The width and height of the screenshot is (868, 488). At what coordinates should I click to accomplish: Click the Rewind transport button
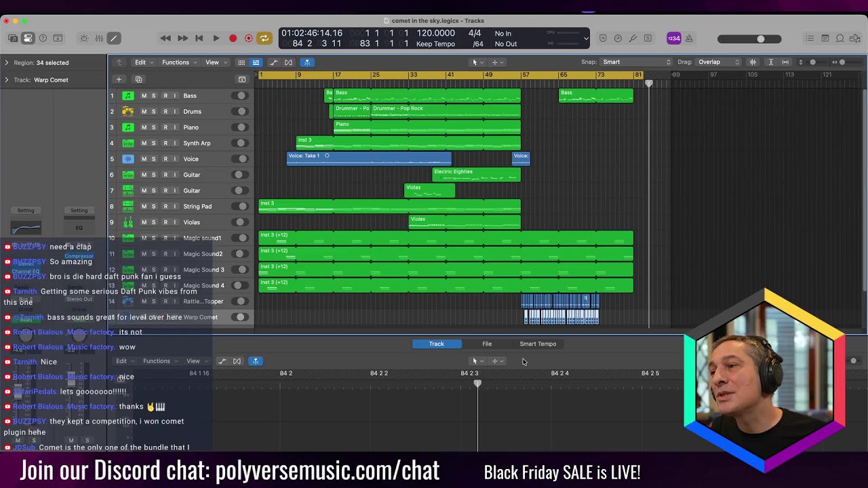click(x=165, y=39)
